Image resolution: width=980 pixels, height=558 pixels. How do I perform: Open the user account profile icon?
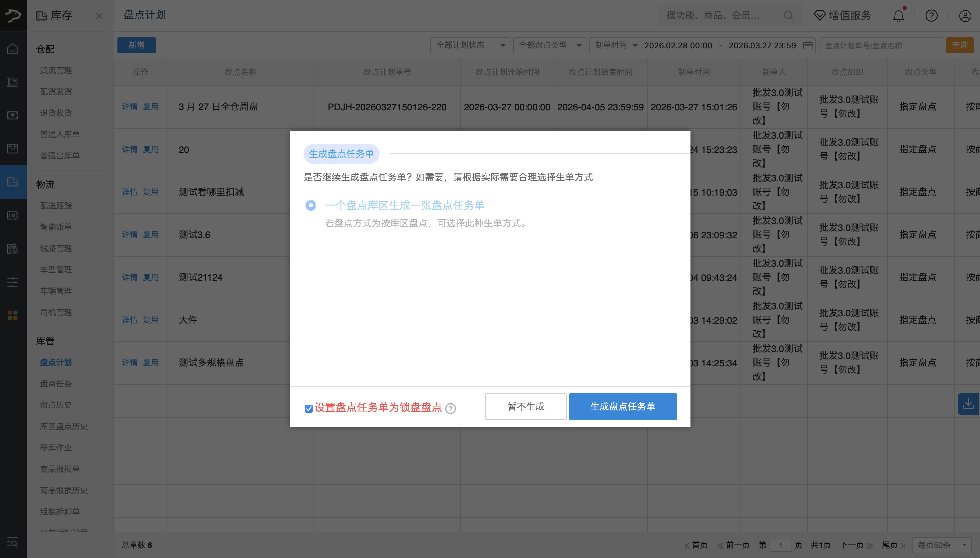(x=965, y=16)
